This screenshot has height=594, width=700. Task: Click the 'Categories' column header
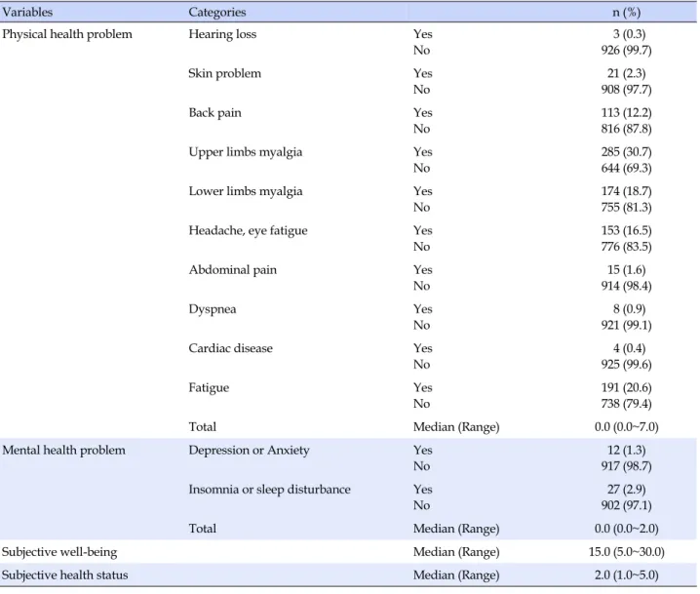pos(217,12)
